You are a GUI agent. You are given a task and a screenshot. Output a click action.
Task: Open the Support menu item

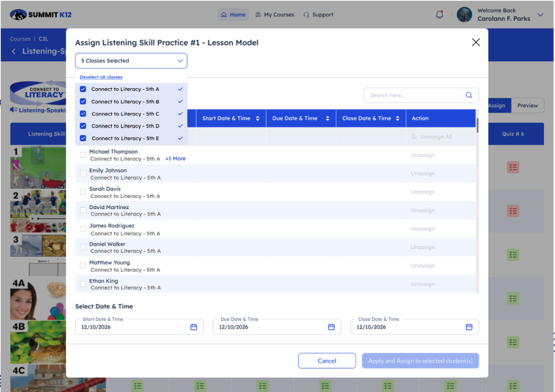(318, 14)
